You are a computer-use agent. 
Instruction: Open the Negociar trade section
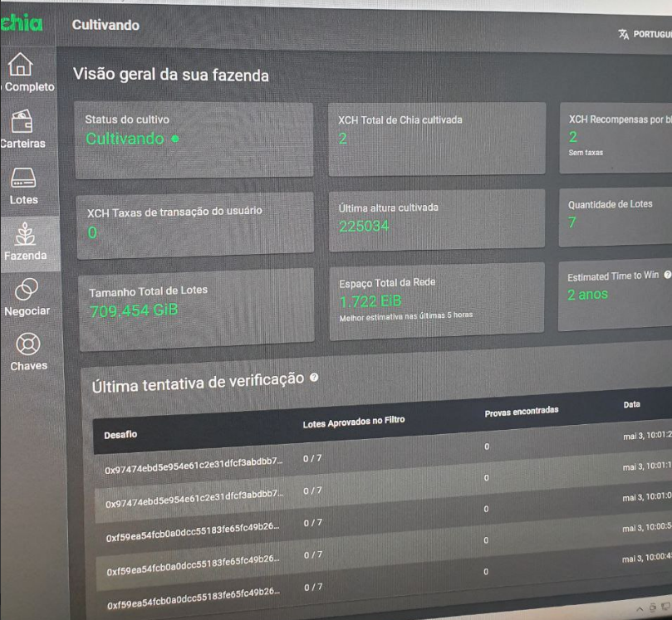pyautogui.click(x=27, y=297)
